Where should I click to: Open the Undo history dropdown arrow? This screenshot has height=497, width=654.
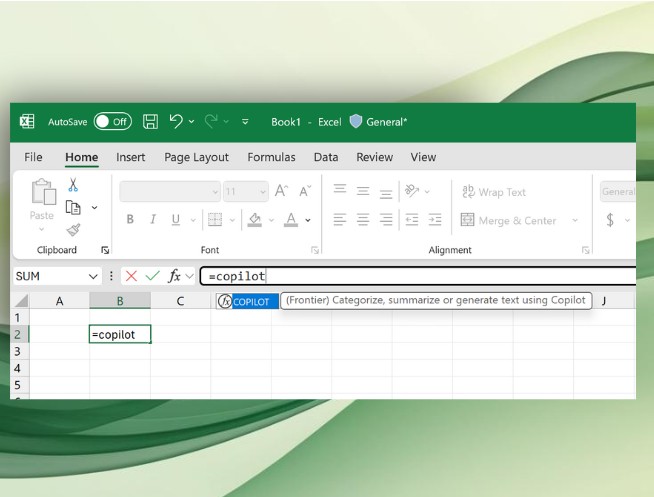191,121
